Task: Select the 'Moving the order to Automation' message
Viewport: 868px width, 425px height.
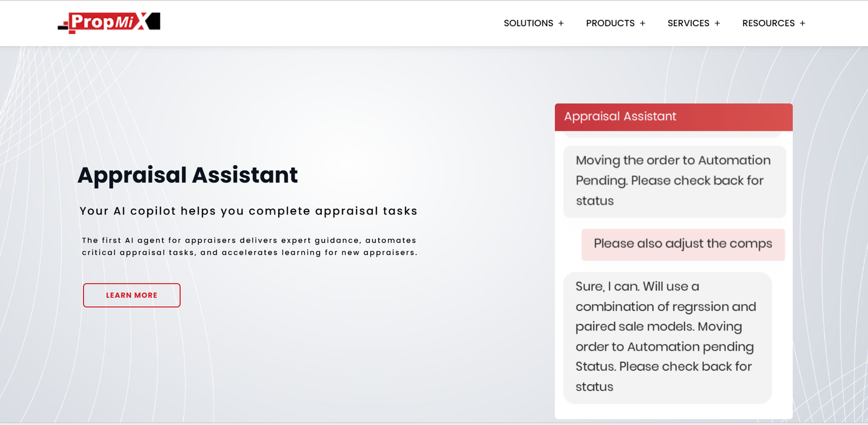Action: (x=674, y=181)
